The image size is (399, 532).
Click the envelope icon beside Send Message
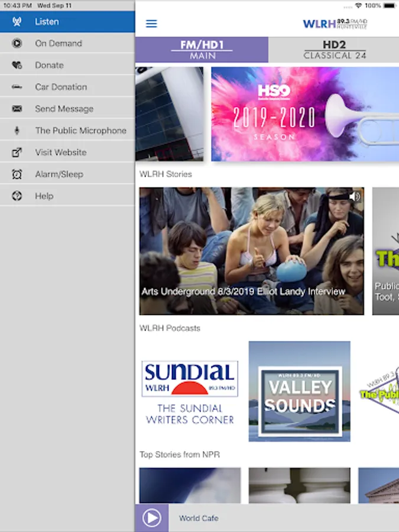[x=17, y=109]
